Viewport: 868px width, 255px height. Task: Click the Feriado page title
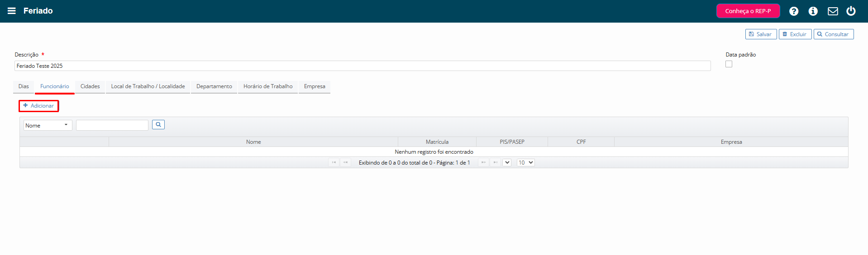tap(38, 11)
